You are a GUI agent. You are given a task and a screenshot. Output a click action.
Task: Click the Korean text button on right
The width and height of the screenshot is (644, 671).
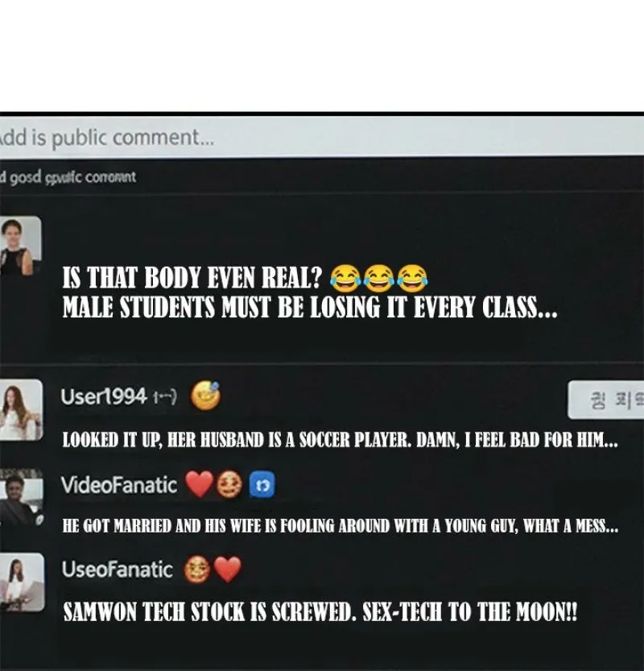point(606,400)
